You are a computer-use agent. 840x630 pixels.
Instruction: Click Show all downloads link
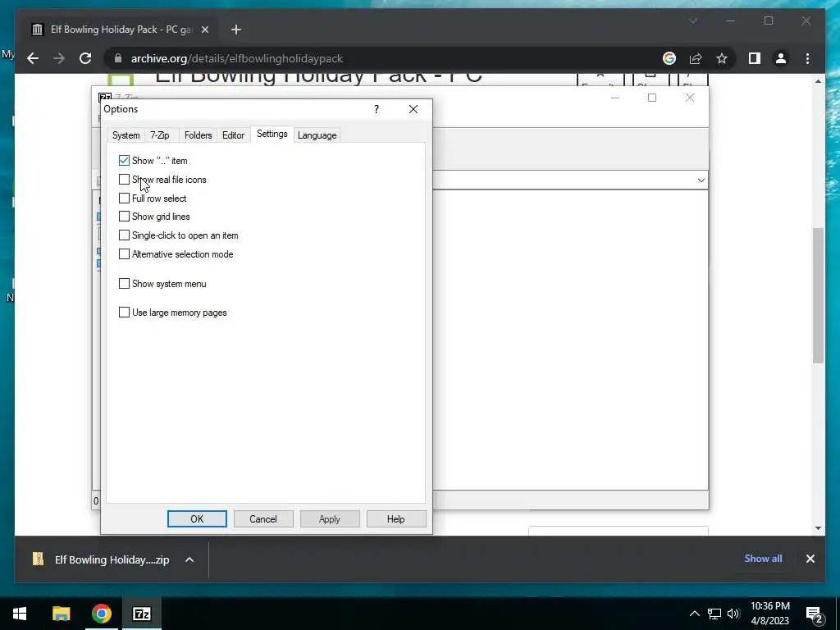763,558
